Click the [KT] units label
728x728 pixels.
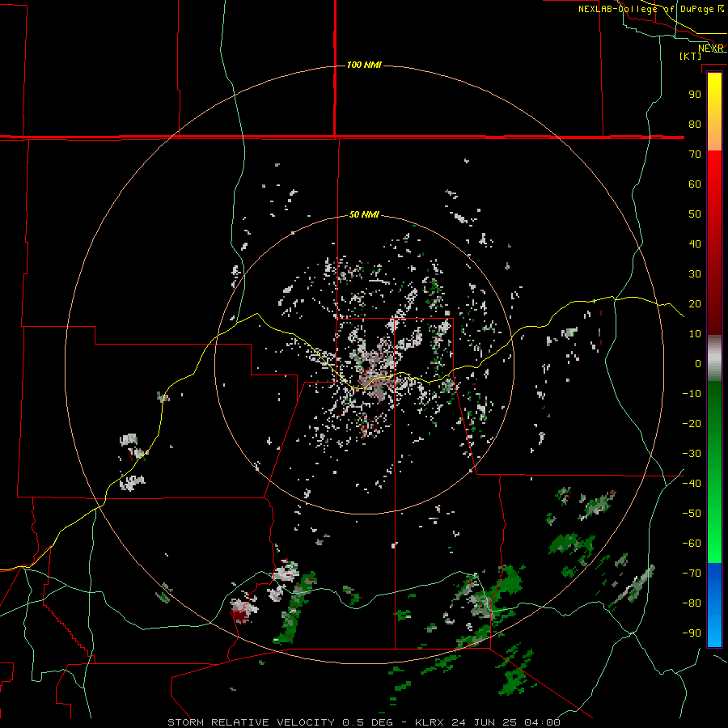tap(691, 56)
